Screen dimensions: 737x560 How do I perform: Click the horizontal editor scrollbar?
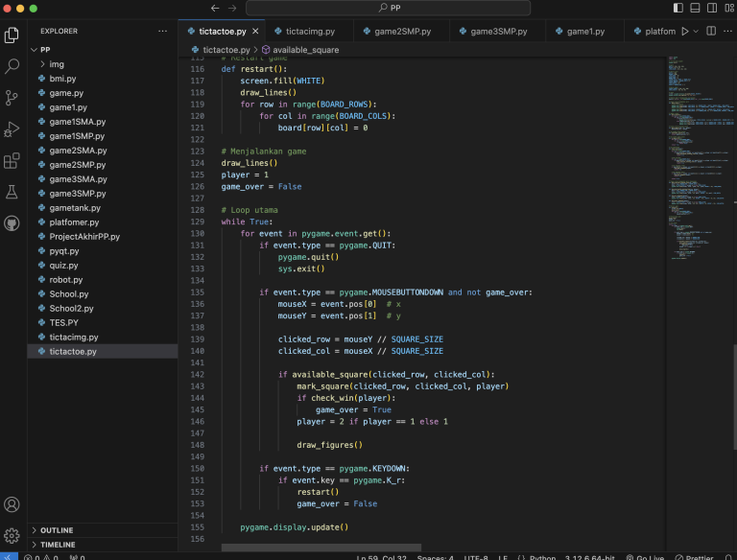click(x=321, y=548)
